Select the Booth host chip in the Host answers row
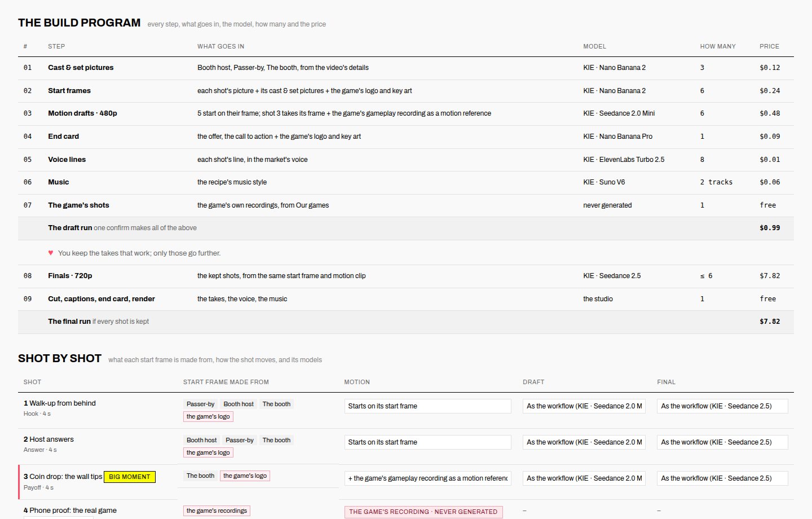Screen dimensions: 812x519 pos(201,440)
